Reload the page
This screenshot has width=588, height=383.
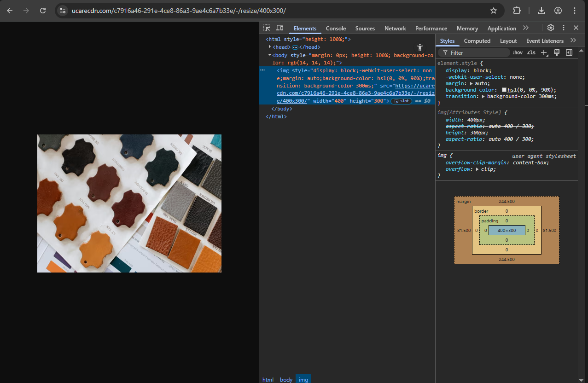[43, 11]
